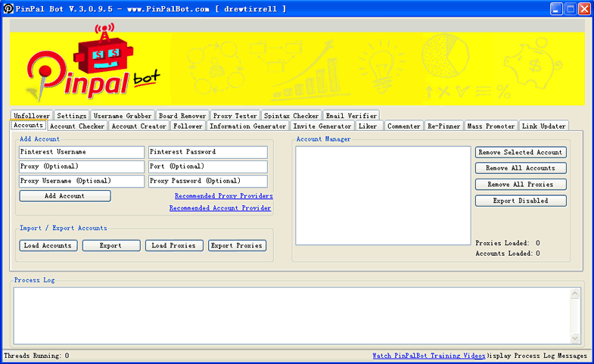
Task: Click Remove All Proxies button
Action: coord(521,185)
